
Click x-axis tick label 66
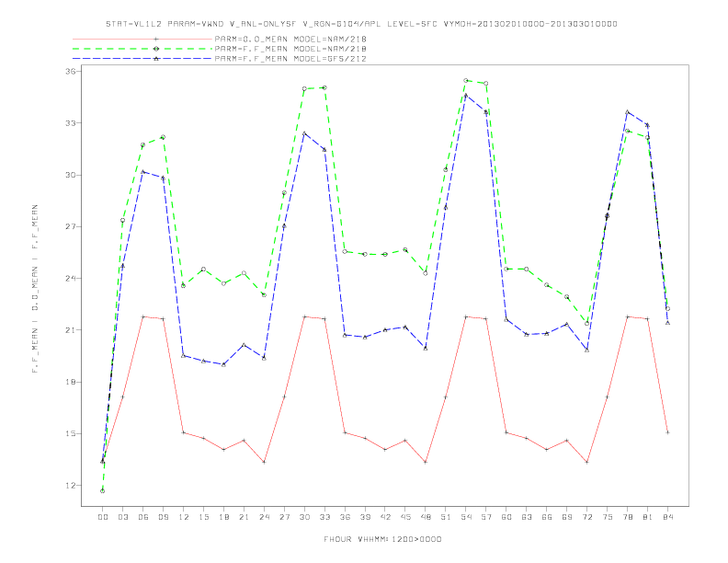coord(547,517)
